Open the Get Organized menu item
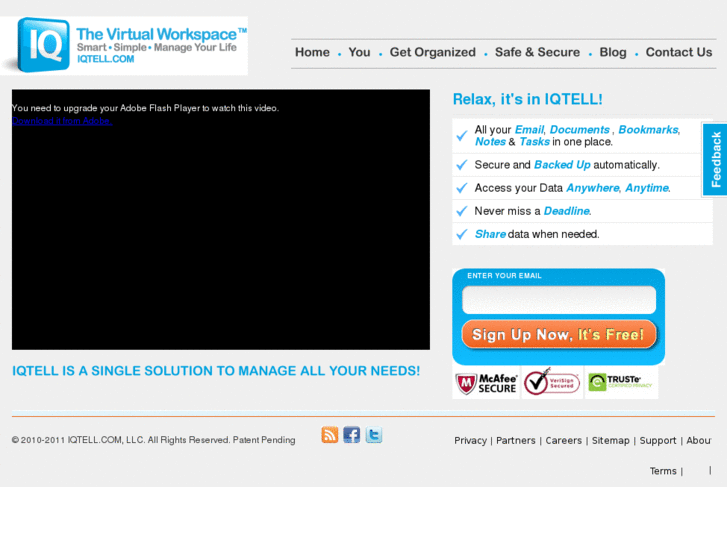727x545 pixels. tap(433, 52)
